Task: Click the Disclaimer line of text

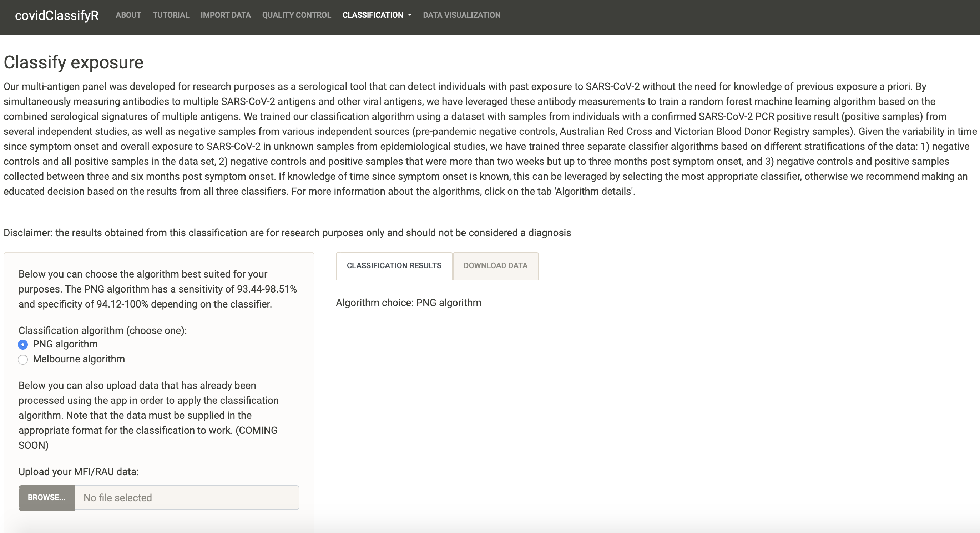Action: click(287, 233)
